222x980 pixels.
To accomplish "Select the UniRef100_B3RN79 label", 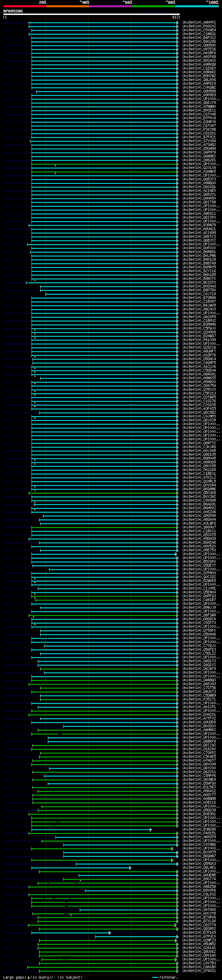I will pos(199,225).
